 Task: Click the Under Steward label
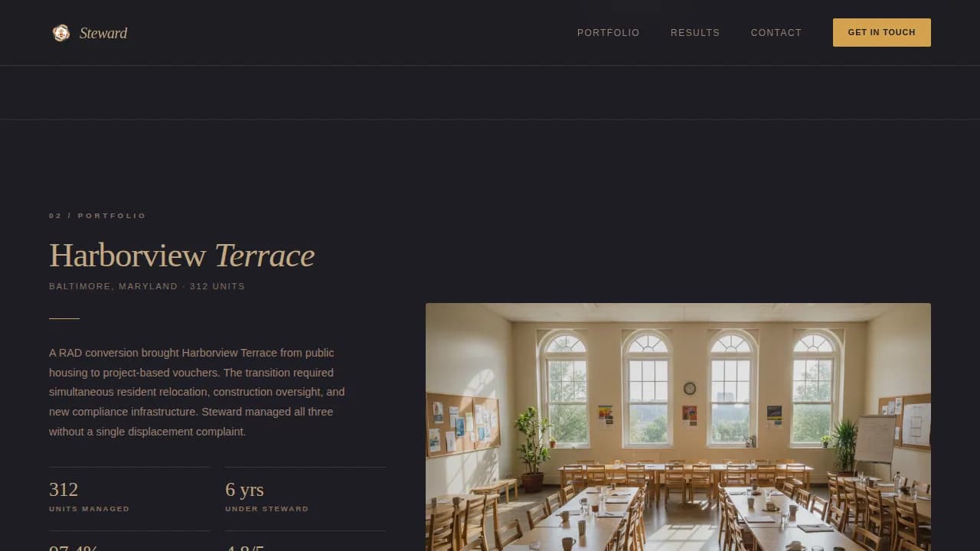tap(267, 509)
